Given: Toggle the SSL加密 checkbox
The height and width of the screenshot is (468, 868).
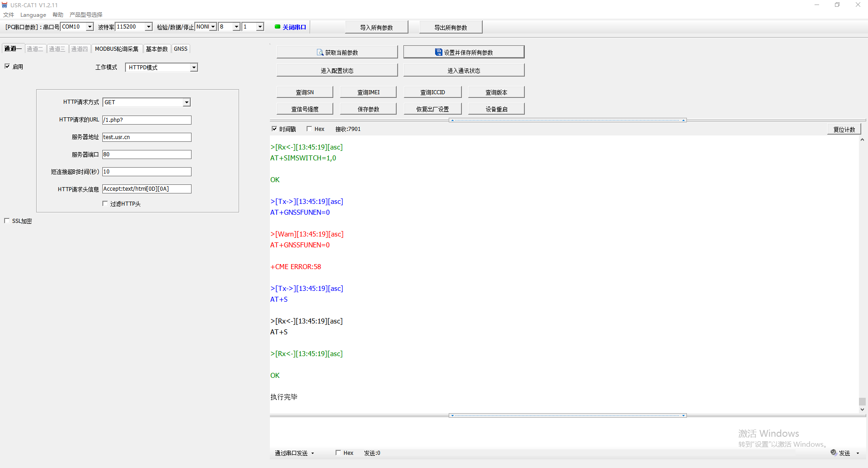Looking at the screenshot, I should click(x=7, y=221).
